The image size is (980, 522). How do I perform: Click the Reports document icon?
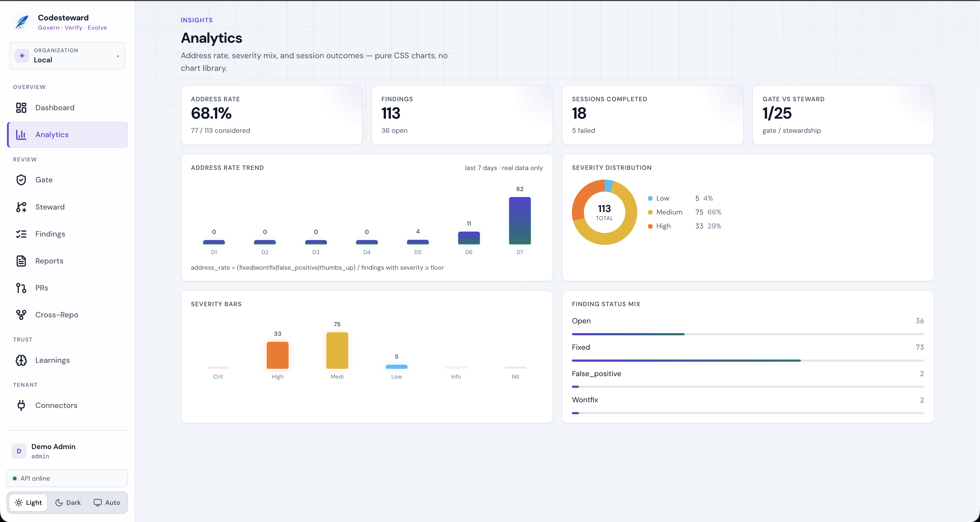(21, 261)
